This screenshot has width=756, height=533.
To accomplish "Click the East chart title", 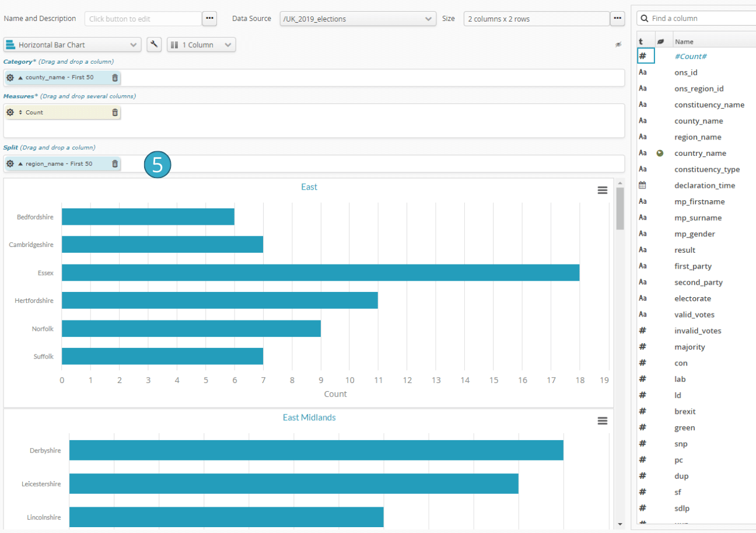I will point(309,187).
